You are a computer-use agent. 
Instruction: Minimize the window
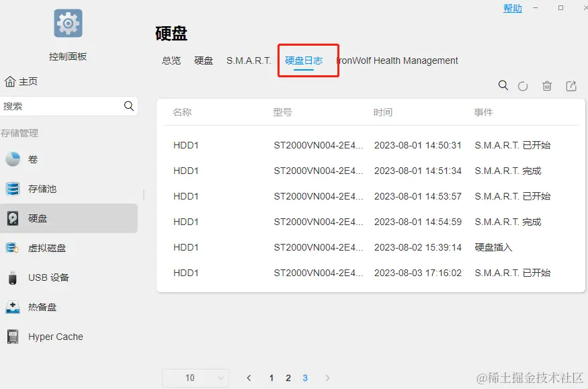535,8
